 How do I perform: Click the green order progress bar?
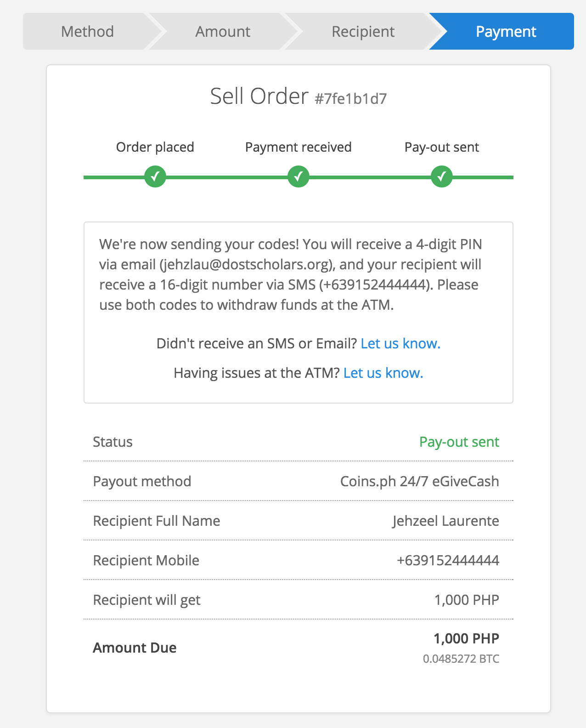(x=227, y=177)
